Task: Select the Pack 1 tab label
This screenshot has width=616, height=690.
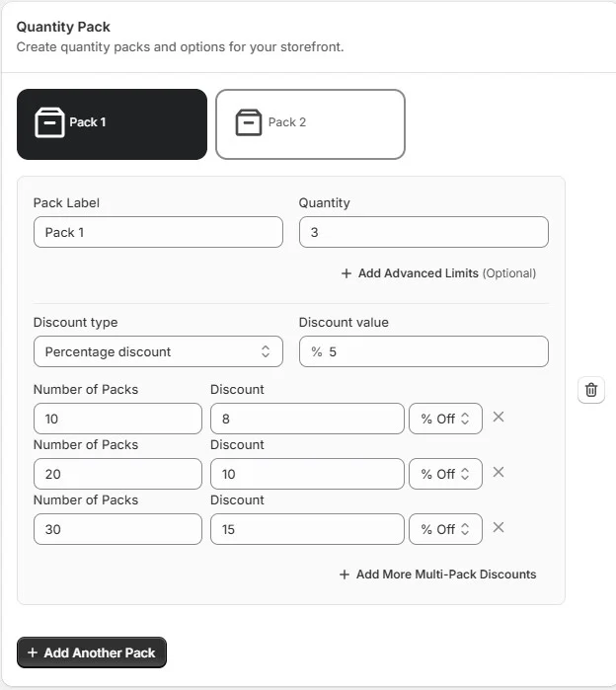Action: [x=88, y=121]
